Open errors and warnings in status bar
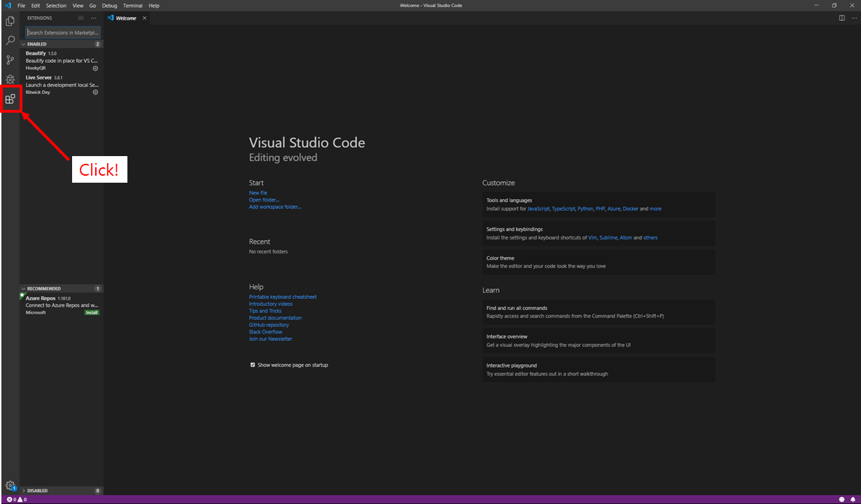861x504 pixels. (17, 500)
